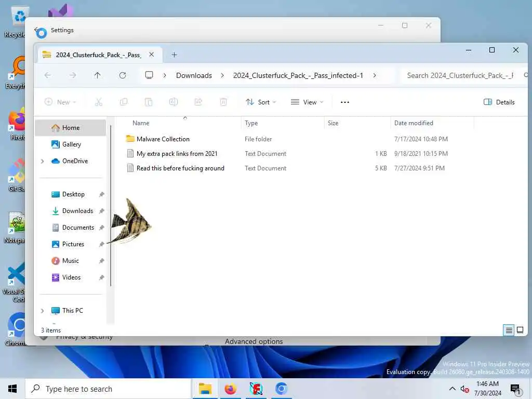
Task: Click the Settings window back arrow
Action: pos(36,30)
